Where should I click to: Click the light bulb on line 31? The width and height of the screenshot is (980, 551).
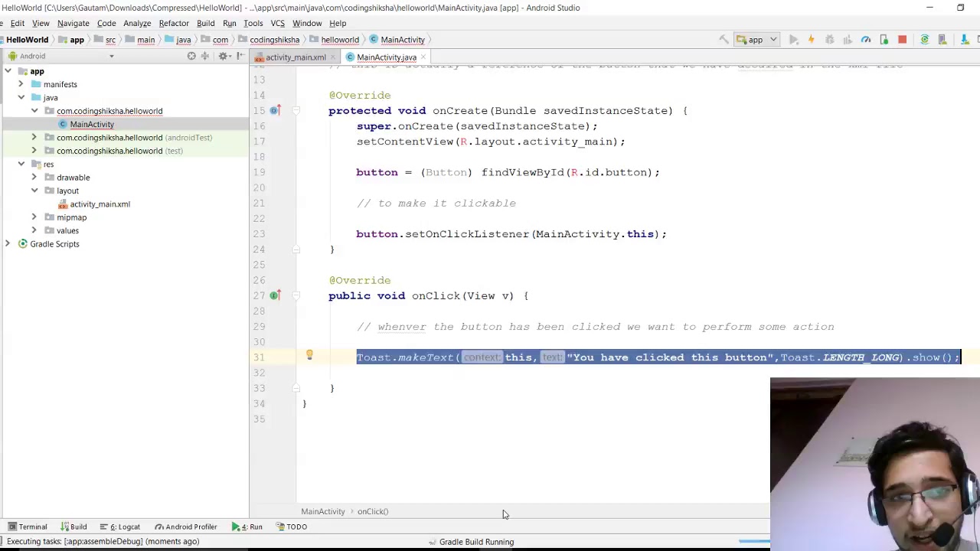pos(309,356)
